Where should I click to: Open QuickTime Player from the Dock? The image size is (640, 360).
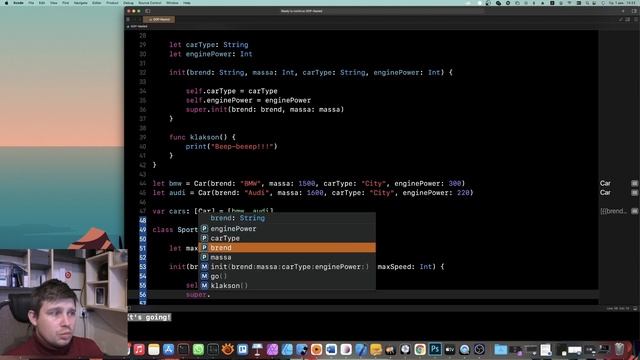(x=464, y=349)
